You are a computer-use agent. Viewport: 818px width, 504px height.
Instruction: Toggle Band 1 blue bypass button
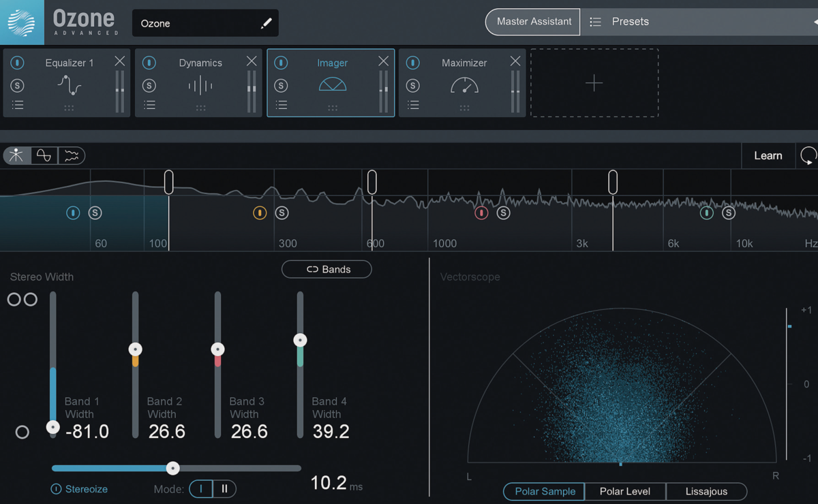(x=73, y=213)
